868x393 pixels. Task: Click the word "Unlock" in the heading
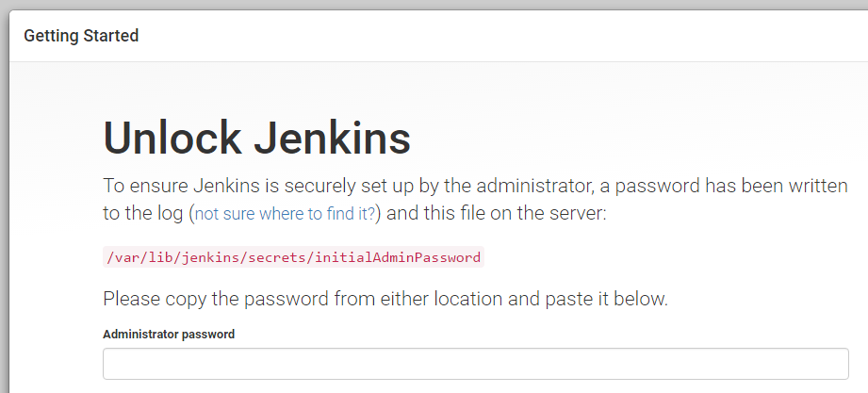(x=172, y=139)
